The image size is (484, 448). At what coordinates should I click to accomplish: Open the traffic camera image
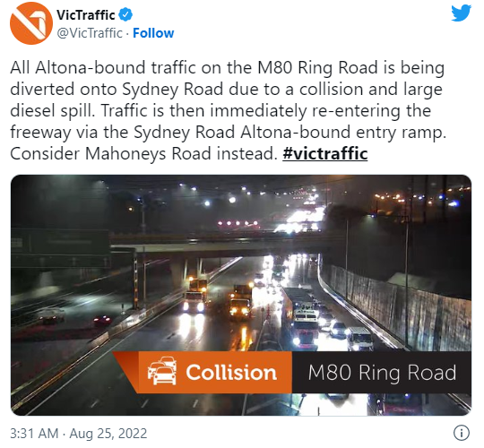241,295
